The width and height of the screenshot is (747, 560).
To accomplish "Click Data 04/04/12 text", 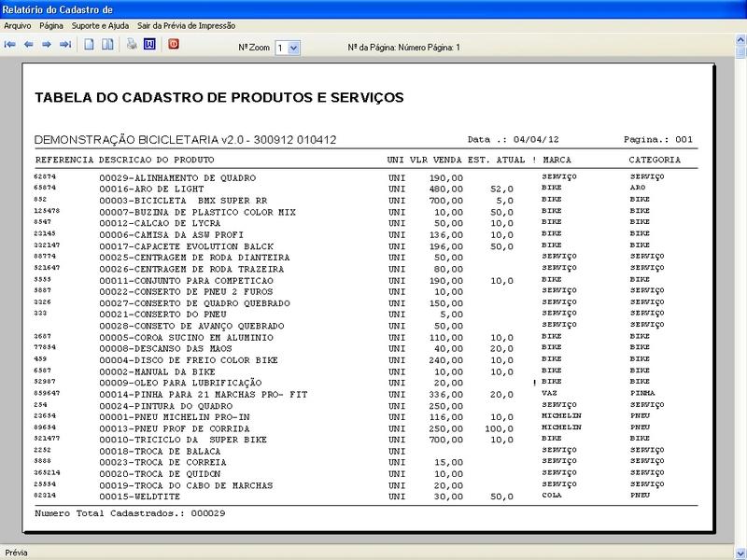I will point(513,139).
